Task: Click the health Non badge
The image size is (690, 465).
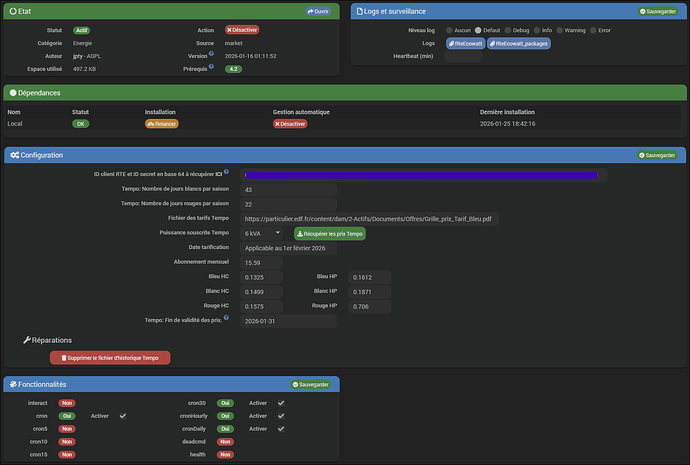Action: point(225,454)
